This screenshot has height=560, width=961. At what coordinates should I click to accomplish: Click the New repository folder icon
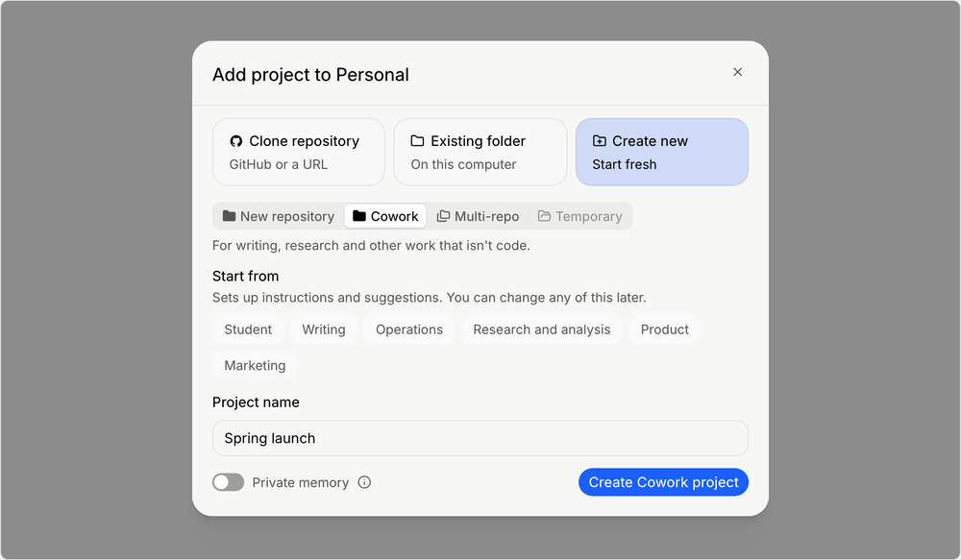(230, 216)
